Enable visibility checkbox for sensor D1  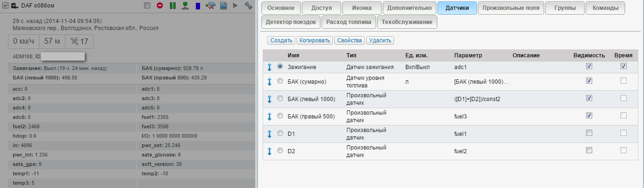point(589,133)
